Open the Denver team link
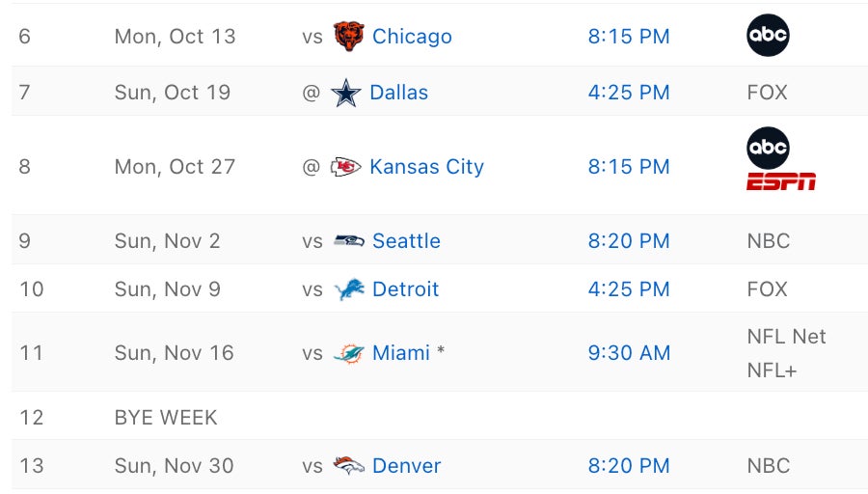 pyautogui.click(x=406, y=466)
